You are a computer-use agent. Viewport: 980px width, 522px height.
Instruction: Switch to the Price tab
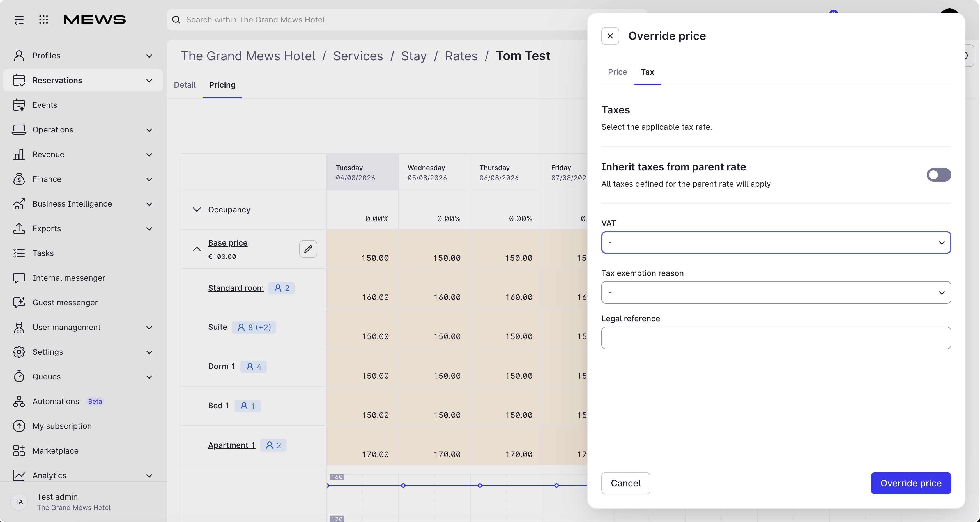click(617, 72)
